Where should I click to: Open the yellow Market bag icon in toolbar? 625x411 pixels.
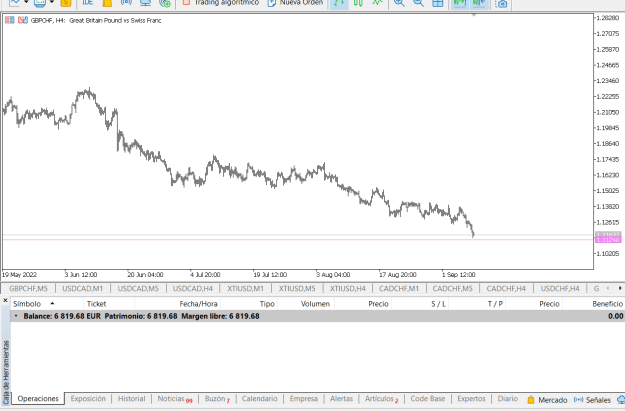point(107,3)
